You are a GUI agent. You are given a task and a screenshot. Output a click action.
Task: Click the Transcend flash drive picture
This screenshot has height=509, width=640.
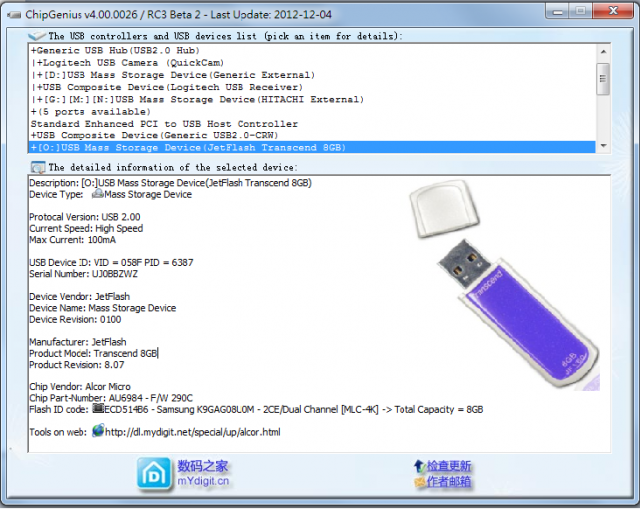[504, 286]
